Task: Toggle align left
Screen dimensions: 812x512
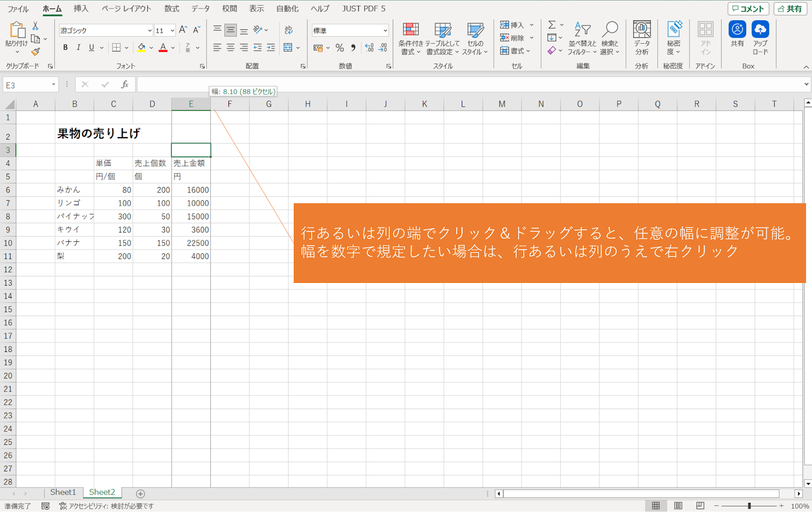Action: (x=217, y=48)
